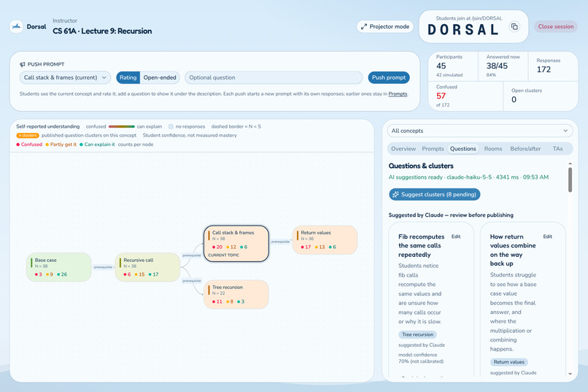Click the red Confused legend item

point(29,145)
